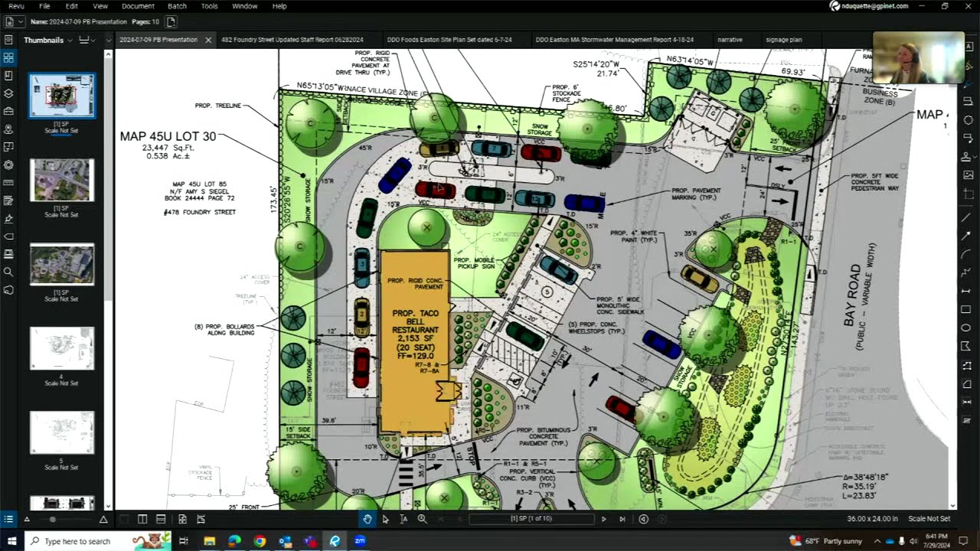Image resolution: width=980 pixels, height=551 pixels.
Task: Open the file dropdown at toolbar left
Action: pos(13,21)
